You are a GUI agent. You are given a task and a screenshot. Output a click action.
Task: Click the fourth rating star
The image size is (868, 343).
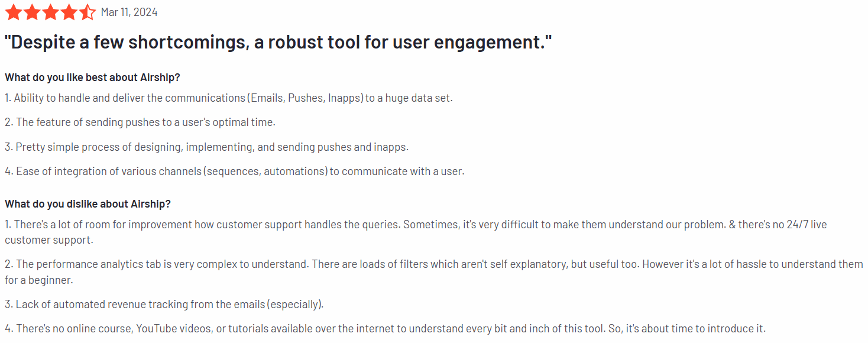(69, 12)
